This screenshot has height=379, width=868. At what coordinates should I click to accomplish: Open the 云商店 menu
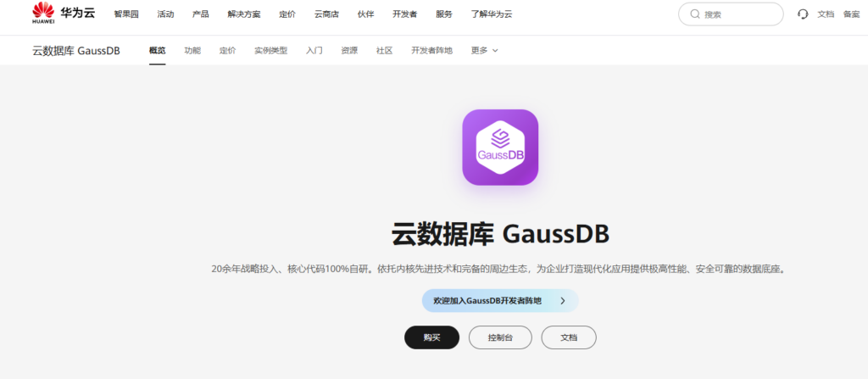click(326, 14)
